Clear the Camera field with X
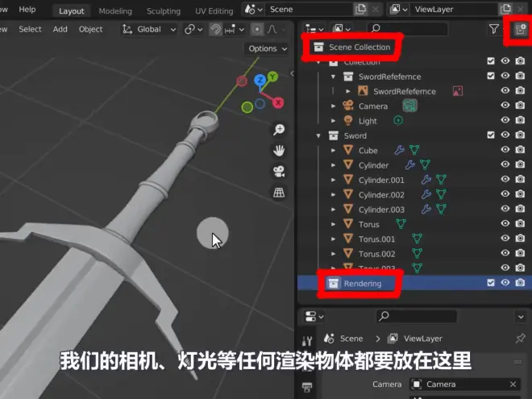532x399 pixels. click(513, 384)
